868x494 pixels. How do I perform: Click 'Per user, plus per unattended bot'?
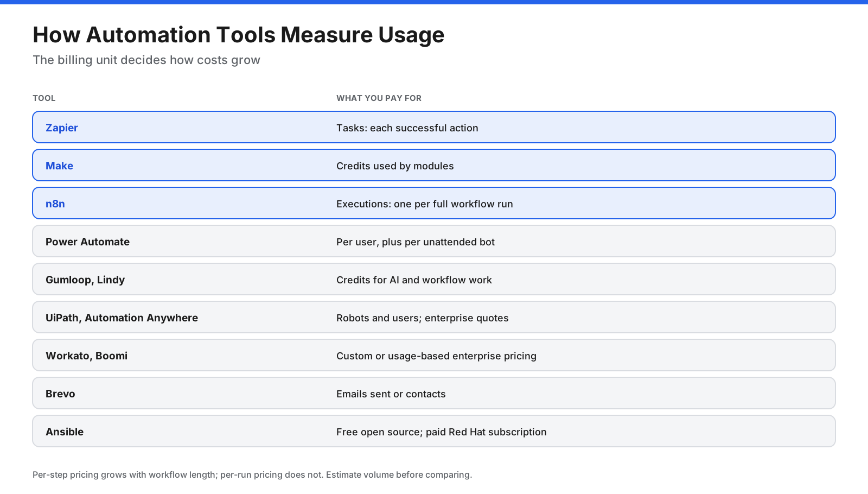click(x=416, y=242)
